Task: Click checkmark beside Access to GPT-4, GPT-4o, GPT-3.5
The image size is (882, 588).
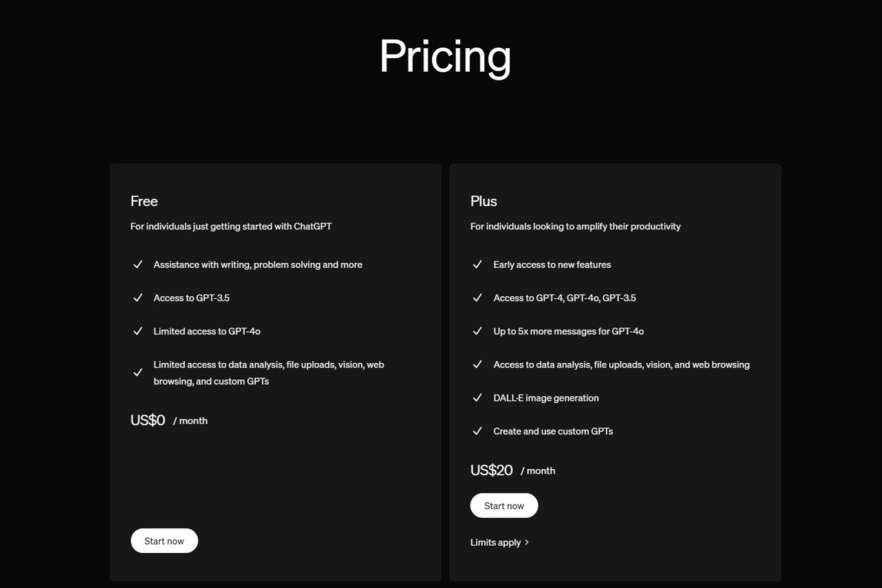Action: [477, 298]
